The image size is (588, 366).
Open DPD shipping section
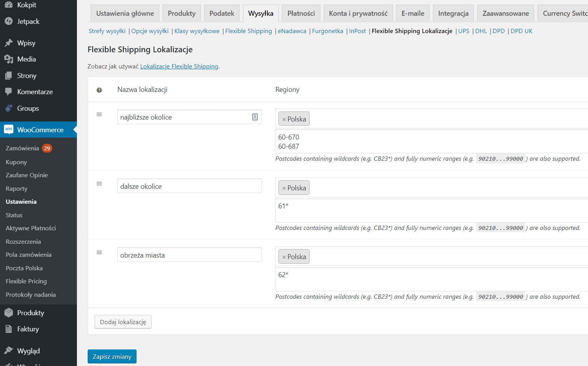click(x=499, y=31)
